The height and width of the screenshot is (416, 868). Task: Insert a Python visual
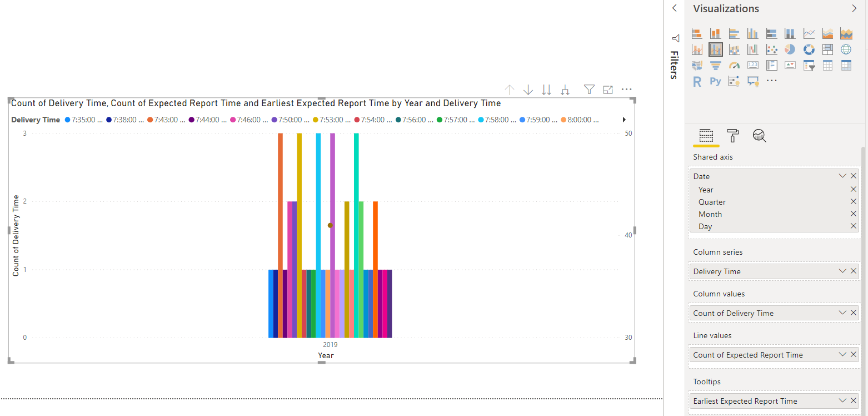tap(716, 81)
